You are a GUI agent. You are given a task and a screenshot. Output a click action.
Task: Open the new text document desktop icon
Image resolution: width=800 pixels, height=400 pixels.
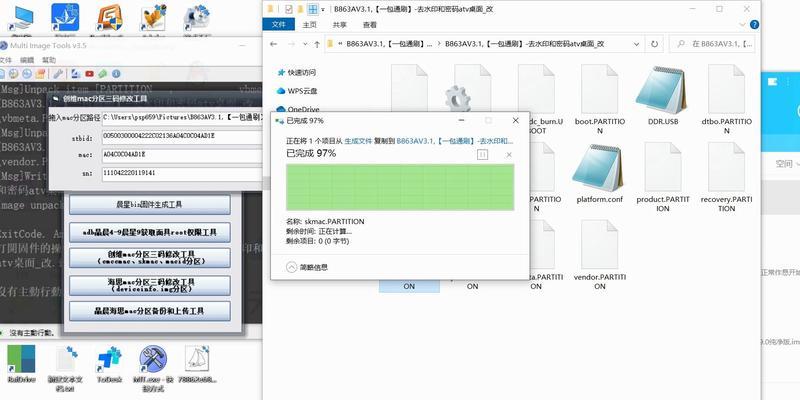(x=65, y=366)
